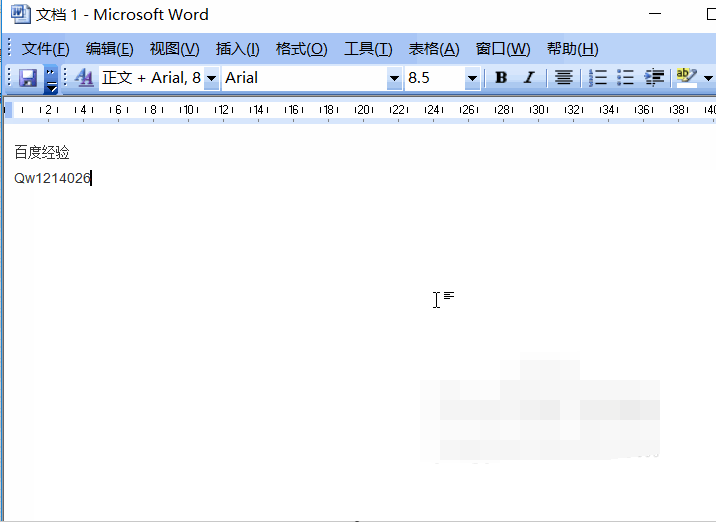716x522 pixels.
Task: Open the 工具(T) menu
Action: coord(368,49)
